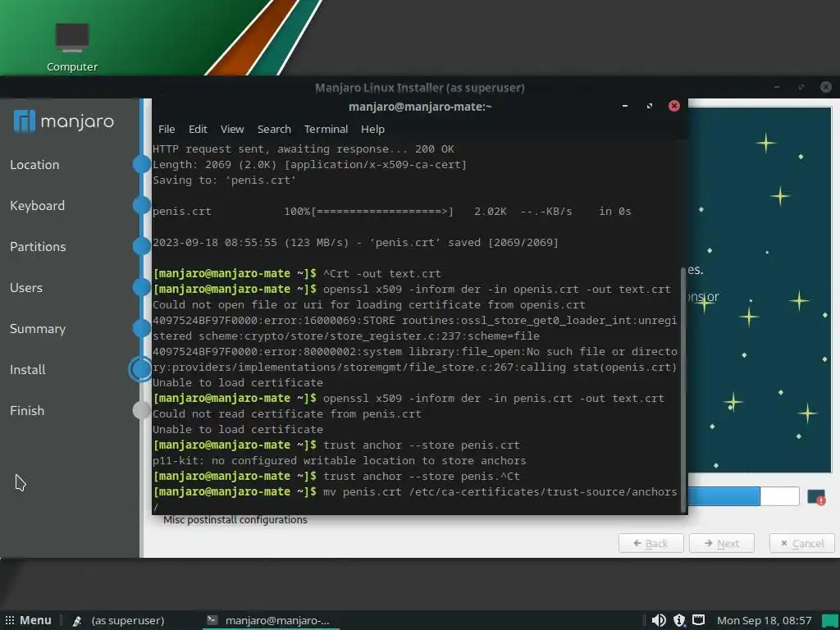Click the terminal vertical scrollbar
This screenshot has width=840, height=630.
tap(683, 390)
